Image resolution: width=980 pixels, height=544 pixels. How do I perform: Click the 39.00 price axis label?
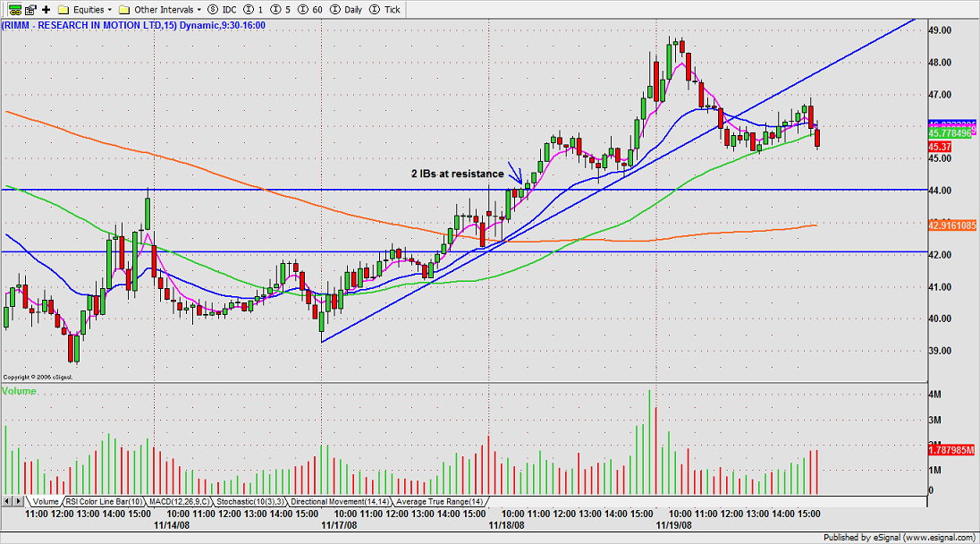tap(940, 351)
